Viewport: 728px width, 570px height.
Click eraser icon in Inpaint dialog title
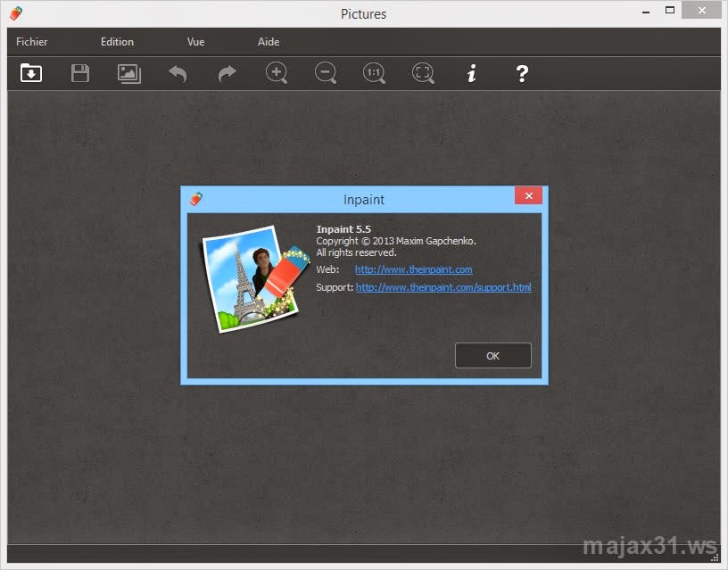coord(196,199)
